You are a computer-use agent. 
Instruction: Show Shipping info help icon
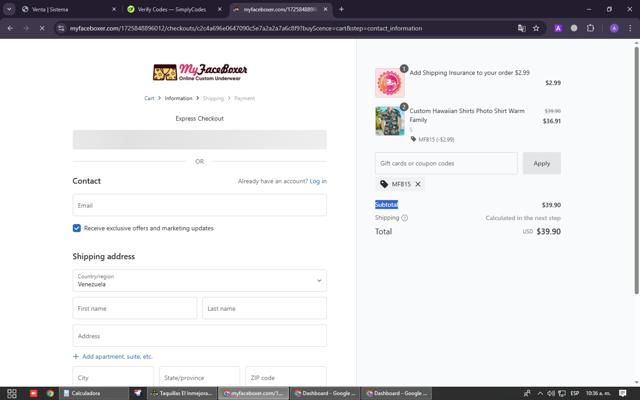coord(404,218)
